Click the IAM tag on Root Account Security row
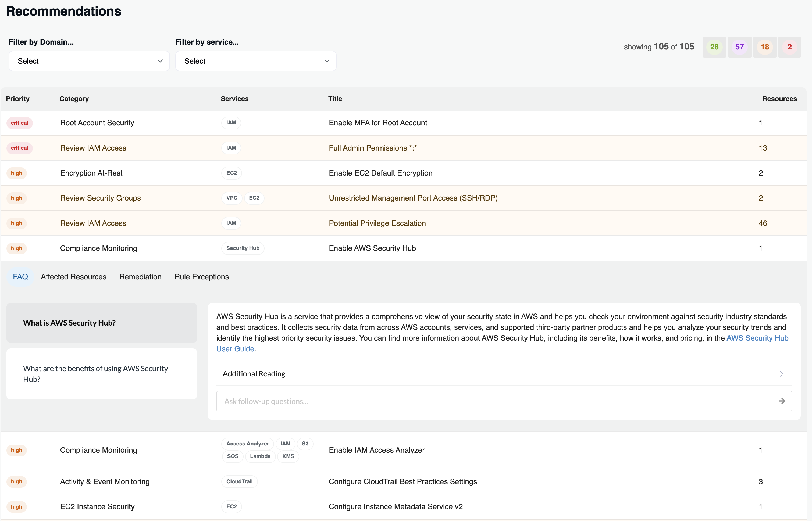Image resolution: width=812 pixels, height=521 pixels. pos(231,123)
